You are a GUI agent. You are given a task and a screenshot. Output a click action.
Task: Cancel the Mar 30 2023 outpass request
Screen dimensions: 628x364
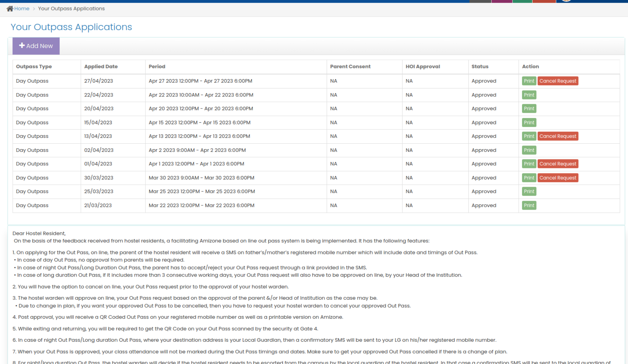coord(558,178)
